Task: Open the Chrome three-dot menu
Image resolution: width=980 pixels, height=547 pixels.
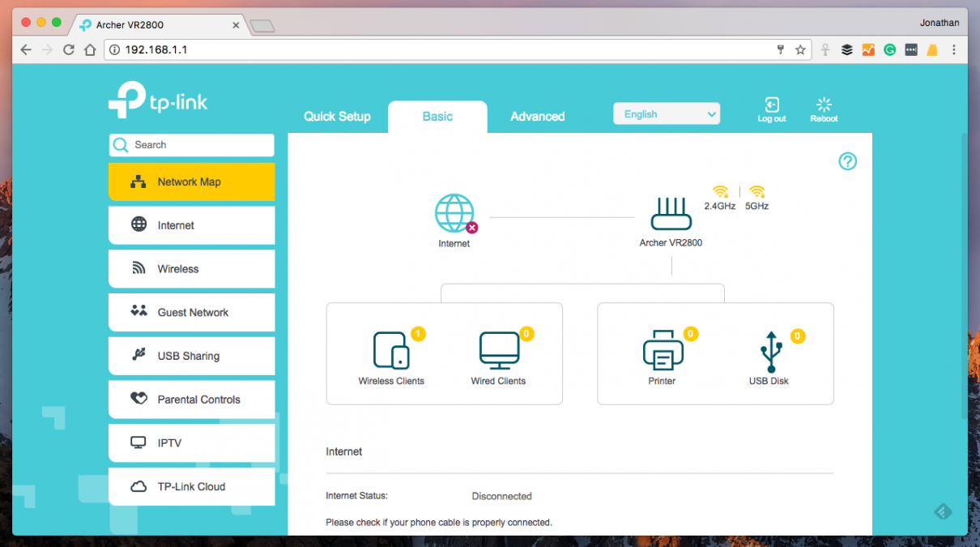Action: [955, 49]
